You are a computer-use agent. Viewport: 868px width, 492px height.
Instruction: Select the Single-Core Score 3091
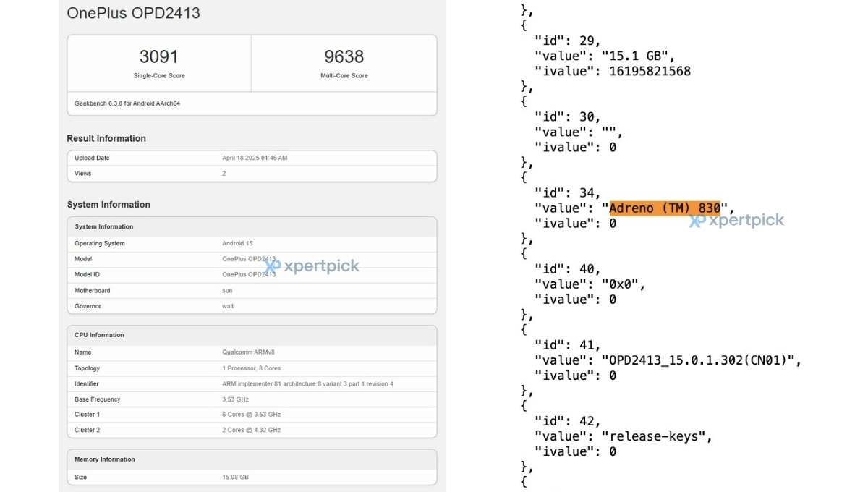click(x=158, y=56)
